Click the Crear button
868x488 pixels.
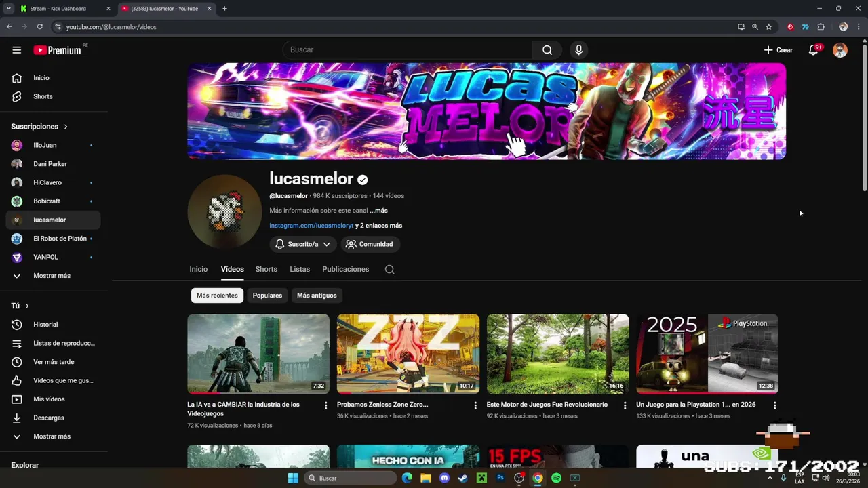[778, 49]
